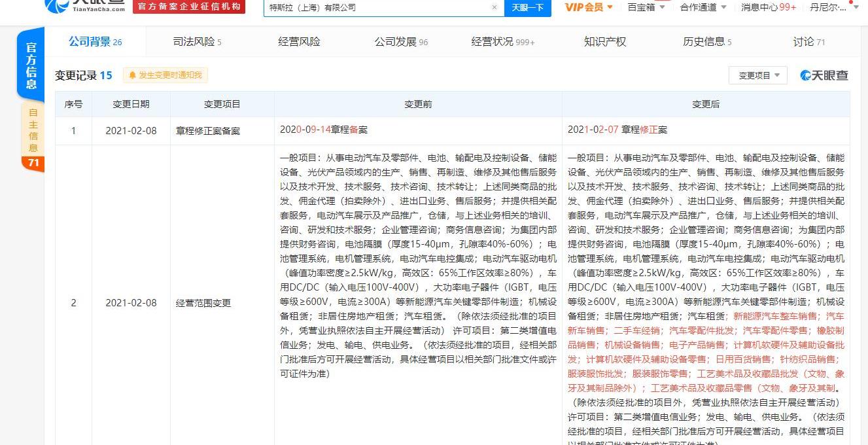Switch to the 司法风险 tab

click(x=197, y=42)
